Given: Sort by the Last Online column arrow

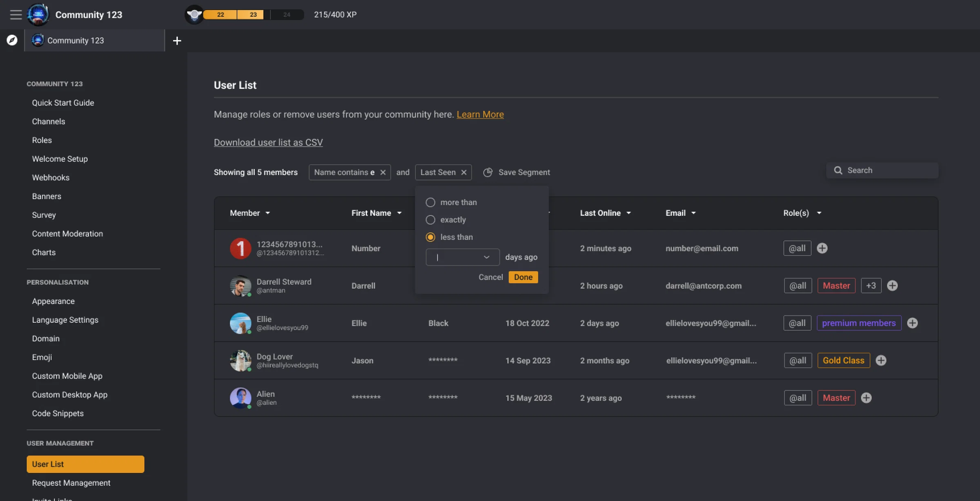Looking at the screenshot, I should click(x=628, y=213).
